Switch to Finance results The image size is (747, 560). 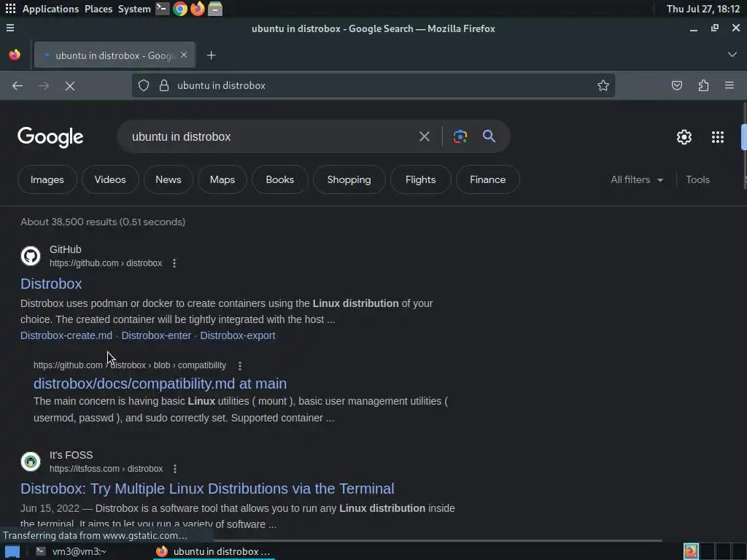click(x=487, y=179)
